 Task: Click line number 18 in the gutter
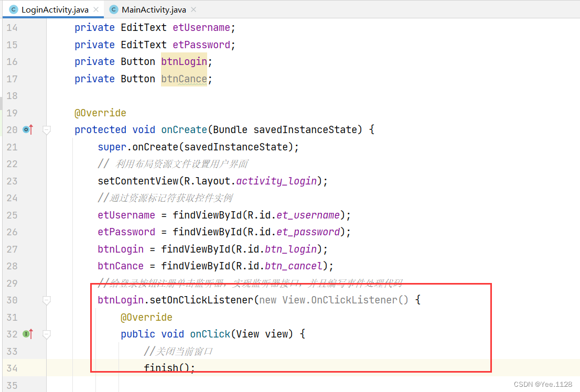click(x=12, y=96)
